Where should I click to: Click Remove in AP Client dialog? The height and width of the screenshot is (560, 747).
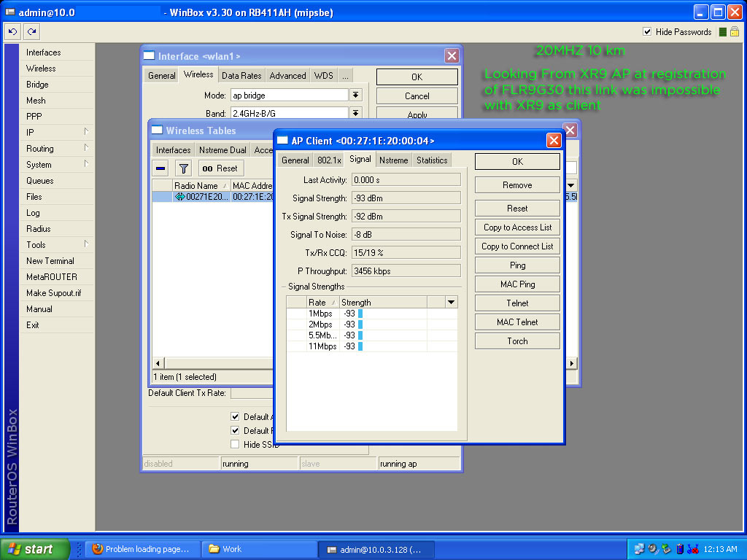tap(517, 184)
